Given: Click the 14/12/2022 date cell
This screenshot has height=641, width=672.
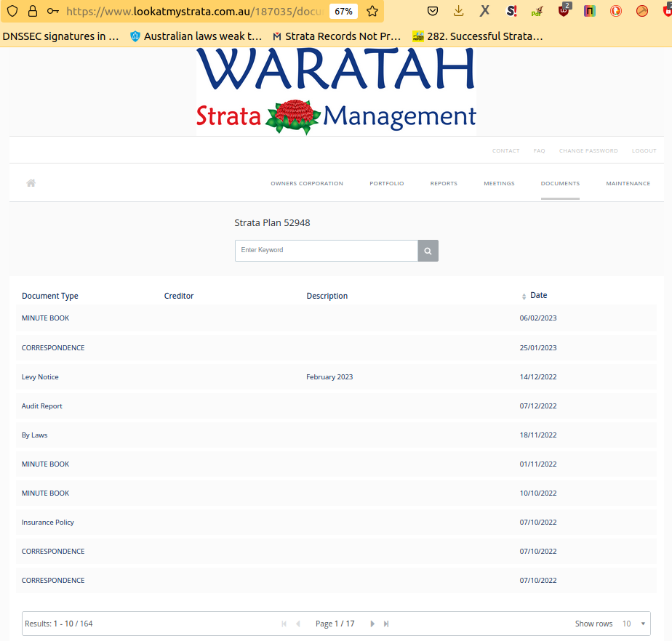Looking at the screenshot, I should (538, 376).
